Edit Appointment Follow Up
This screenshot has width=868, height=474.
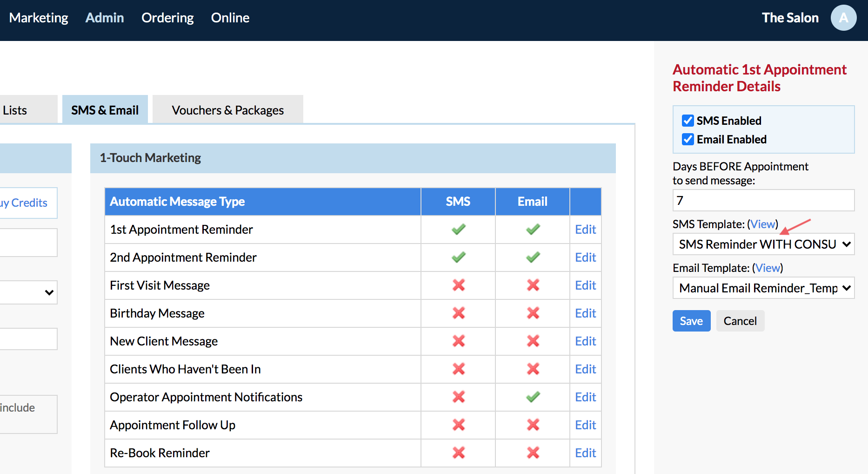[585, 425]
